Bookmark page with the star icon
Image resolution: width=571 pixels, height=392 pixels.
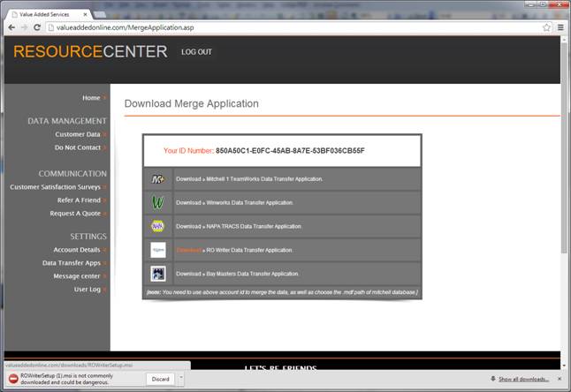pos(546,27)
